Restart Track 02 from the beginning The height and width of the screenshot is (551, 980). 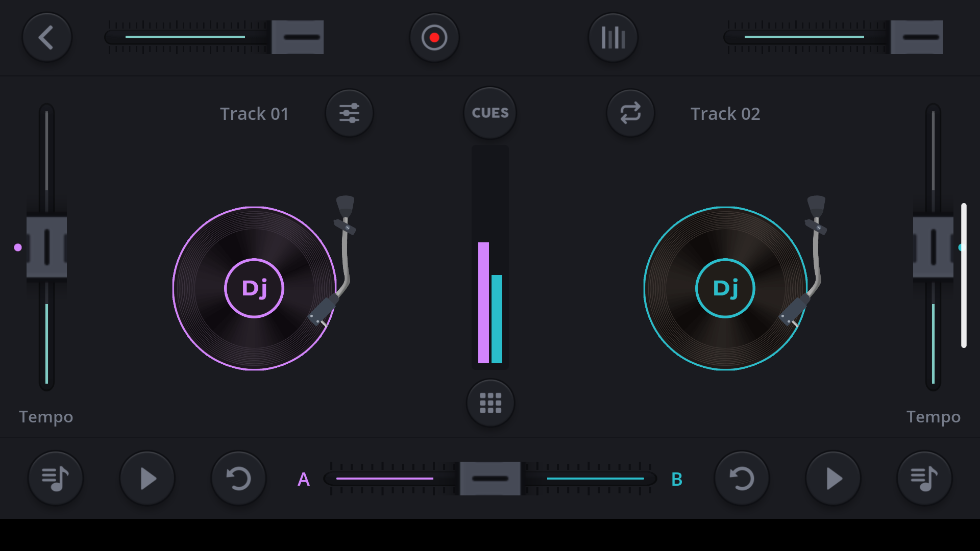(x=741, y=478)
